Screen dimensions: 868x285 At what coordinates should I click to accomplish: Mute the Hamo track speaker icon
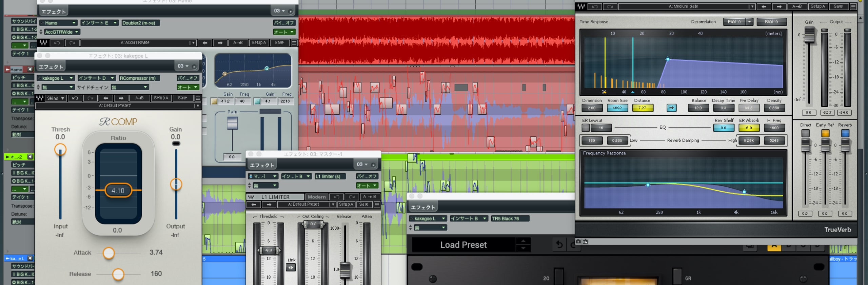(30, 69)
